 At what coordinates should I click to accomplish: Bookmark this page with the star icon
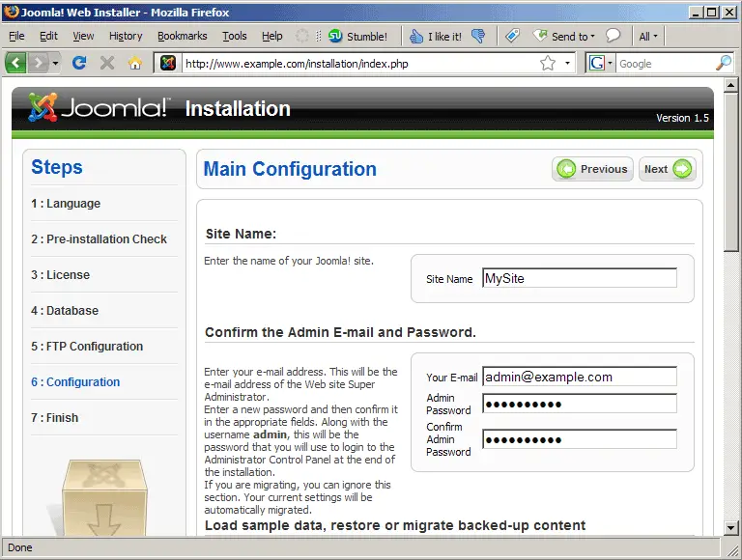click(548, 63)
